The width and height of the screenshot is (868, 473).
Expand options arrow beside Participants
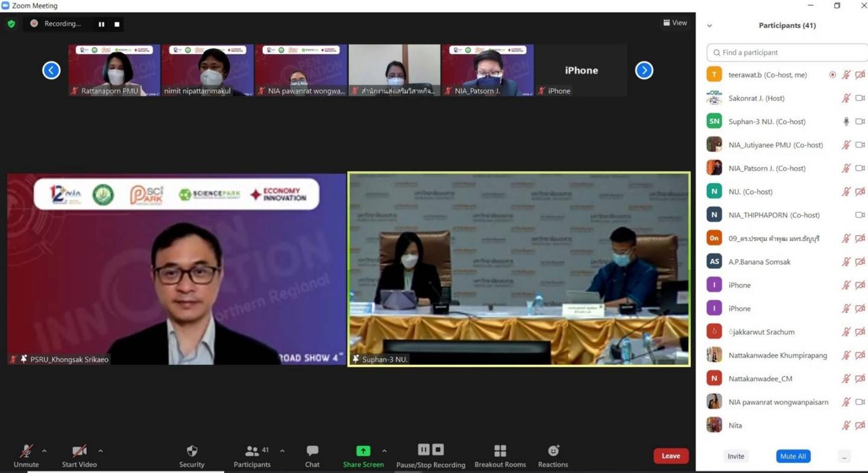pos(282,451)
